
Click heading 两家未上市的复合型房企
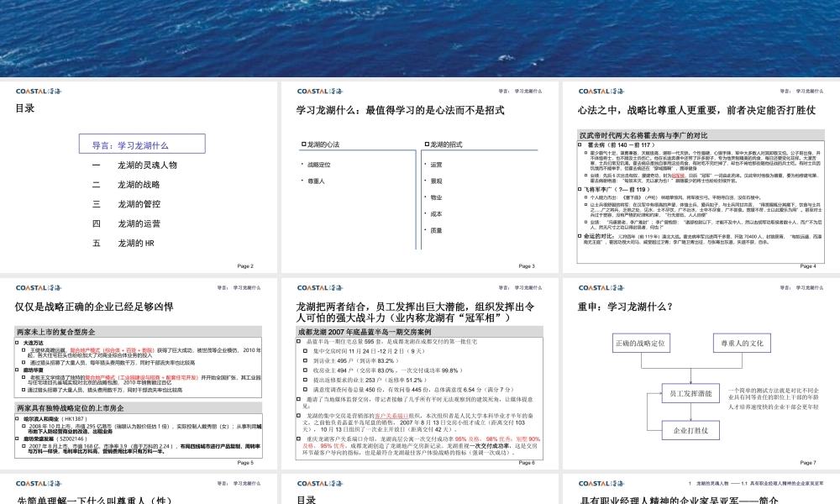pyautogui.click(x=55, y=332)
